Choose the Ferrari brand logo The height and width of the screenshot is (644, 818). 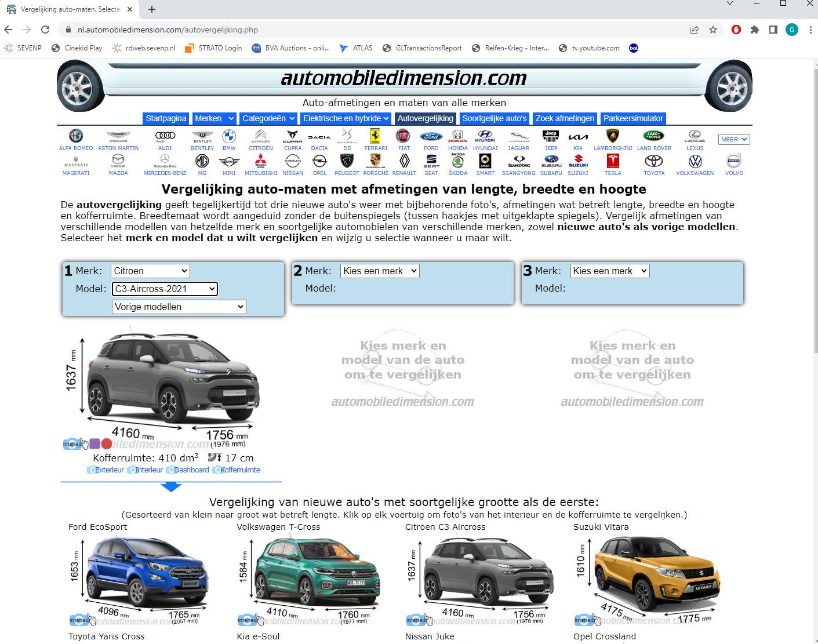[376, 136]
